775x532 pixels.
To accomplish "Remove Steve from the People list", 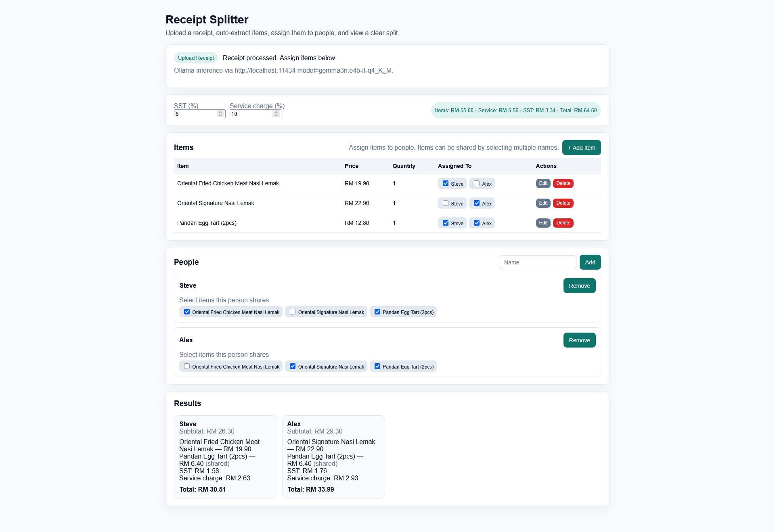I will coord(579,286).
